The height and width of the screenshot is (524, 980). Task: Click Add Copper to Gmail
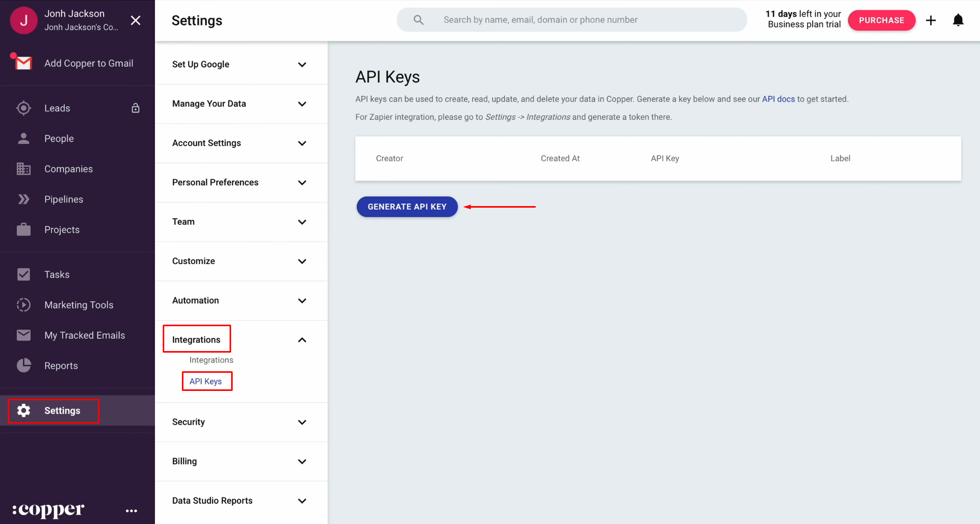coord(89,63)
